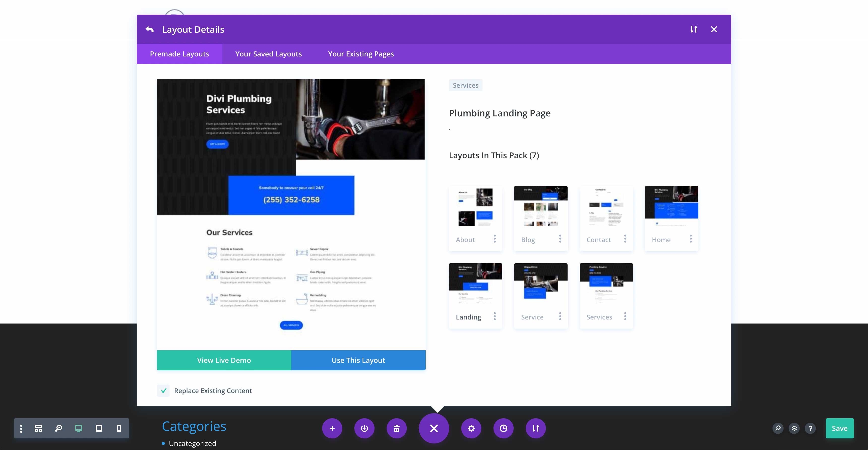Click the portability arrows icon in bottom center
This screenshot has width=868, height=450.
(x=535, y=428)
